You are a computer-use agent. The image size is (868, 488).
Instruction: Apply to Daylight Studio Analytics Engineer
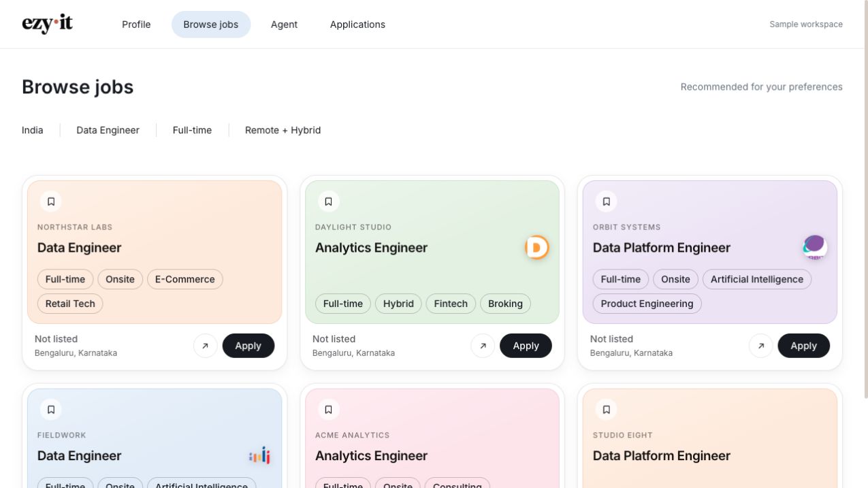pos(526,346)
